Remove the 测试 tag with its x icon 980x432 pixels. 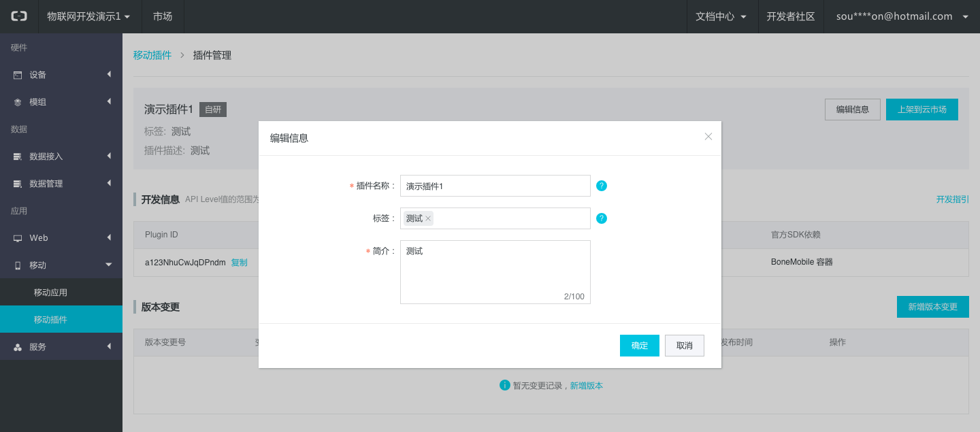(428, 218)
